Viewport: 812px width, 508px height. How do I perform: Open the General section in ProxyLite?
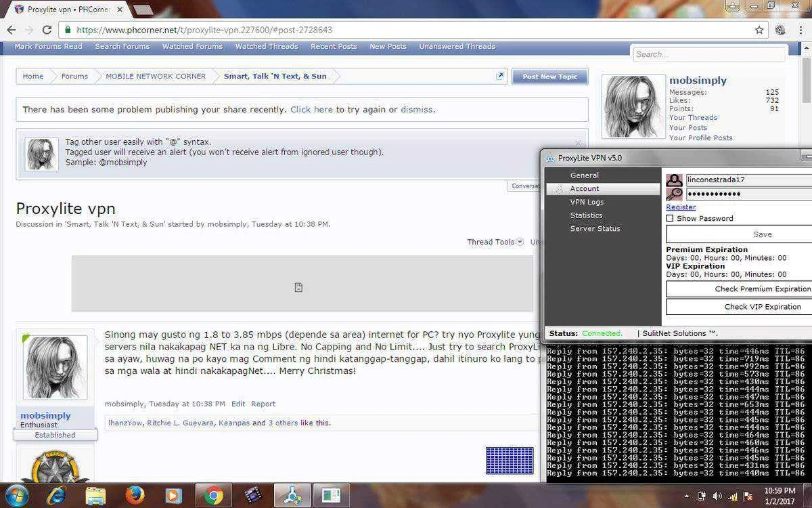(x=585, y=175)
